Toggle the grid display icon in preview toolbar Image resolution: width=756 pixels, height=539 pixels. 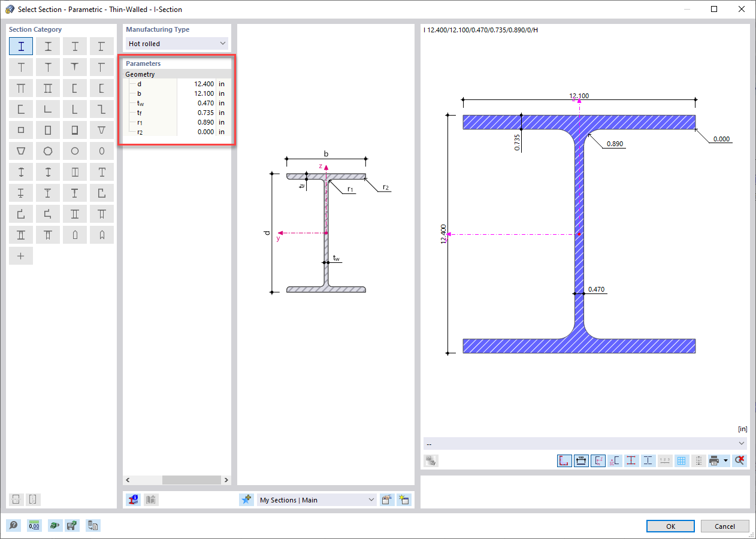pyautogui.click(x=682, y=461)
